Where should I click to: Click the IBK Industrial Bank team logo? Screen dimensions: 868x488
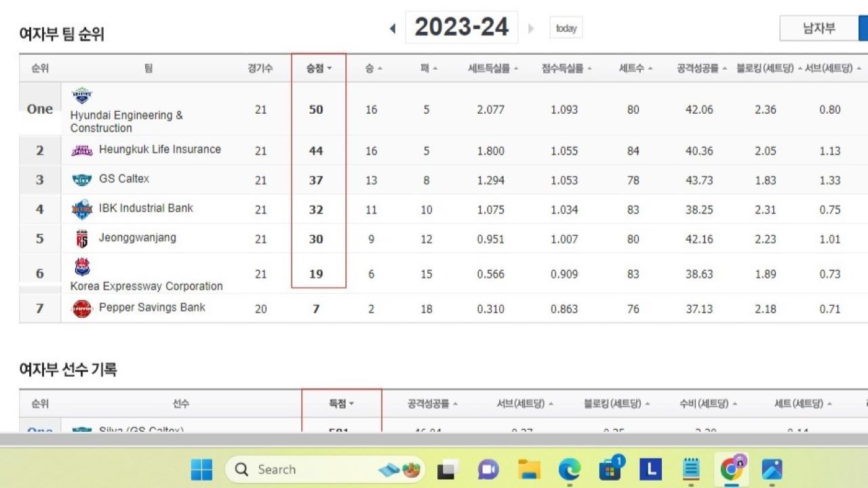(81, 209)
